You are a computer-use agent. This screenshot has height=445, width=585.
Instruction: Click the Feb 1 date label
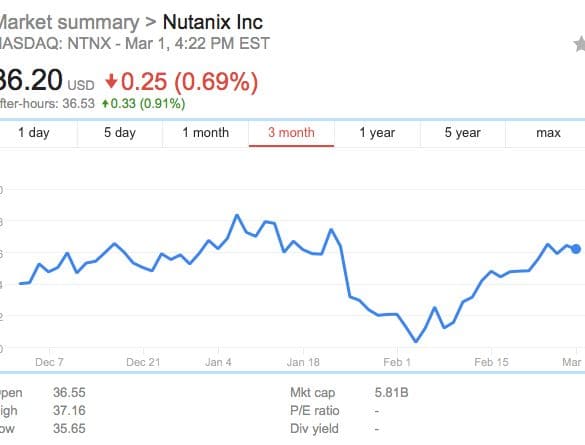pyautogui.click(x=397, y=362)
